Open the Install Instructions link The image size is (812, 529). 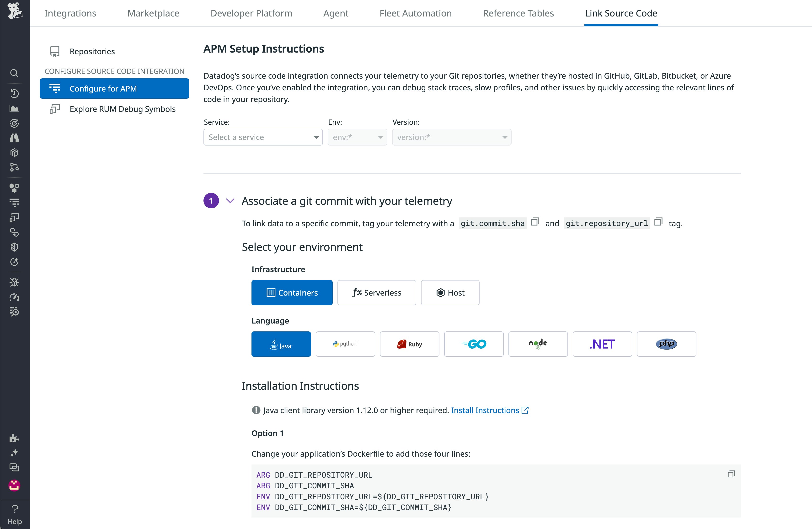(485, 410)
